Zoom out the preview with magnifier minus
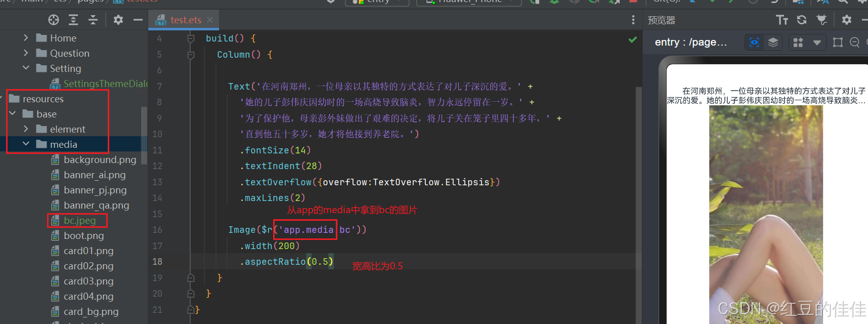 coord(855,43)
